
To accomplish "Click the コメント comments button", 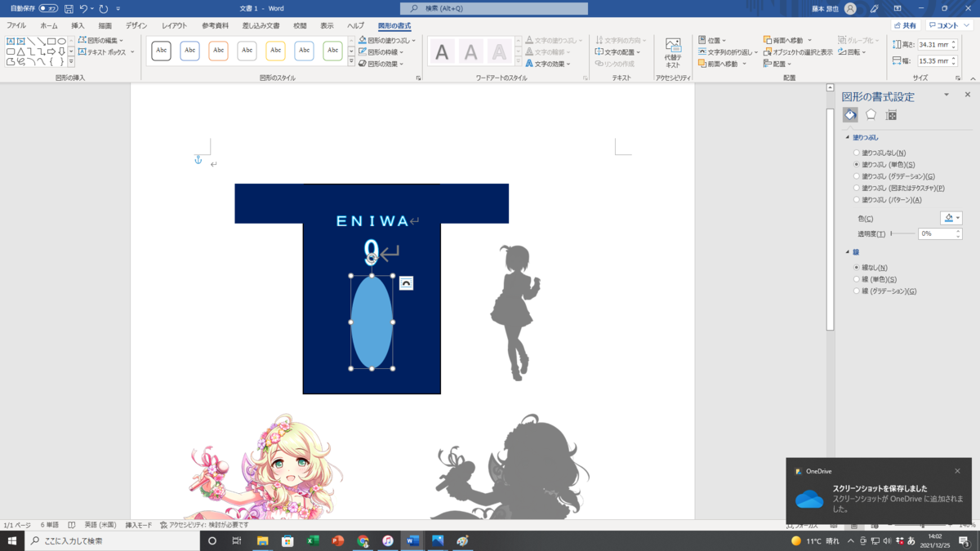I will point(948,26).
